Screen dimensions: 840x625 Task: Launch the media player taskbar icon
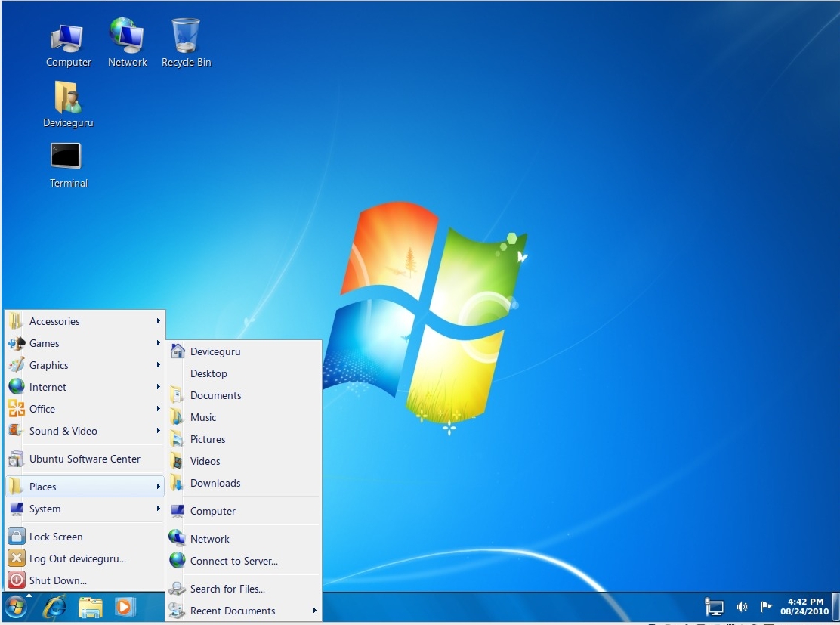(125, 608)
